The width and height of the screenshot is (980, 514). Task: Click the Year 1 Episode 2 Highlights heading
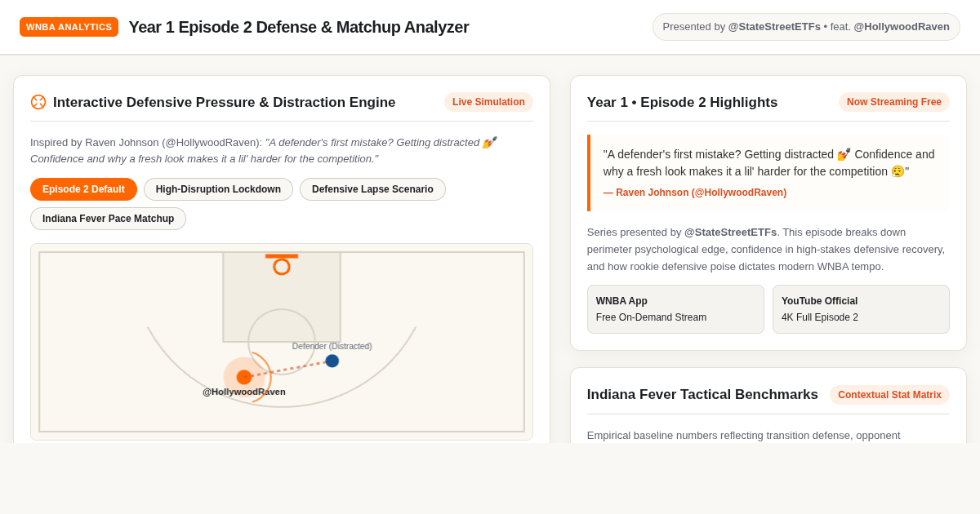[x=682, y=103]
